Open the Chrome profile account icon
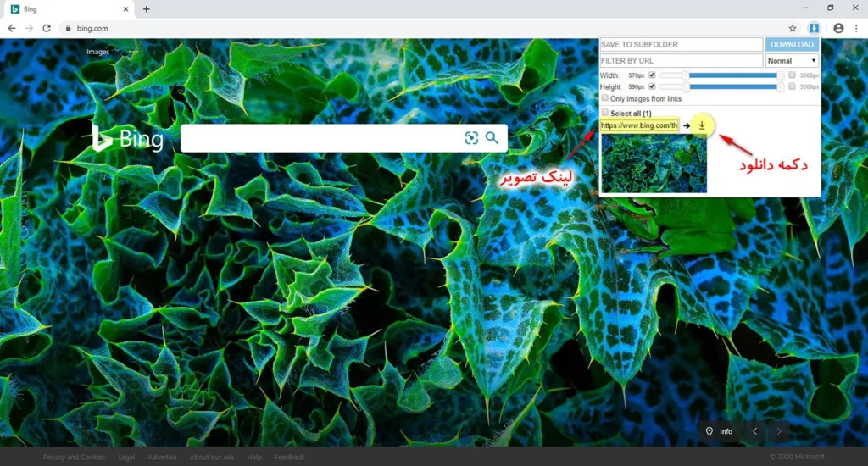 coord(838,28)
